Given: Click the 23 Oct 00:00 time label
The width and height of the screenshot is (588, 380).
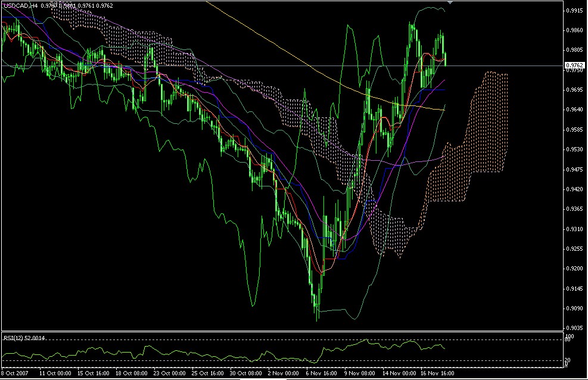Looking at the screenshot, I should click(170, 373).
